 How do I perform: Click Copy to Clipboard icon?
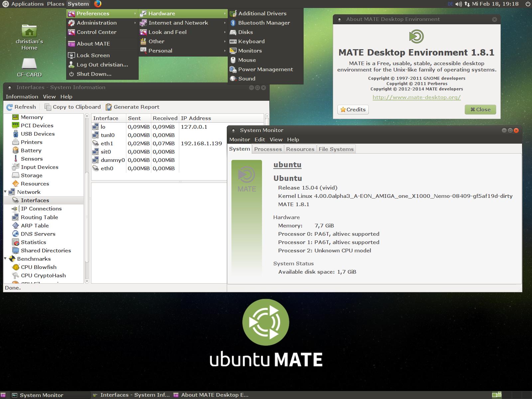click(x=48, y=107)
